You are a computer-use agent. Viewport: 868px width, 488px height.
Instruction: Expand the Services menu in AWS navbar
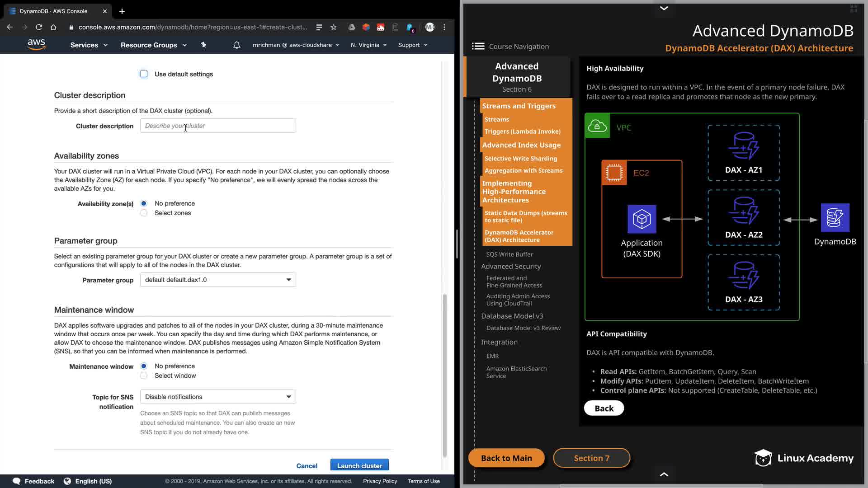click(x=89, y=45)
